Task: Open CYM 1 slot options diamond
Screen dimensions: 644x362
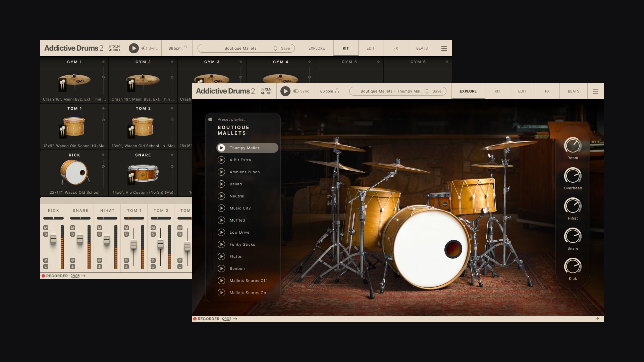Action: pos(103,62)
